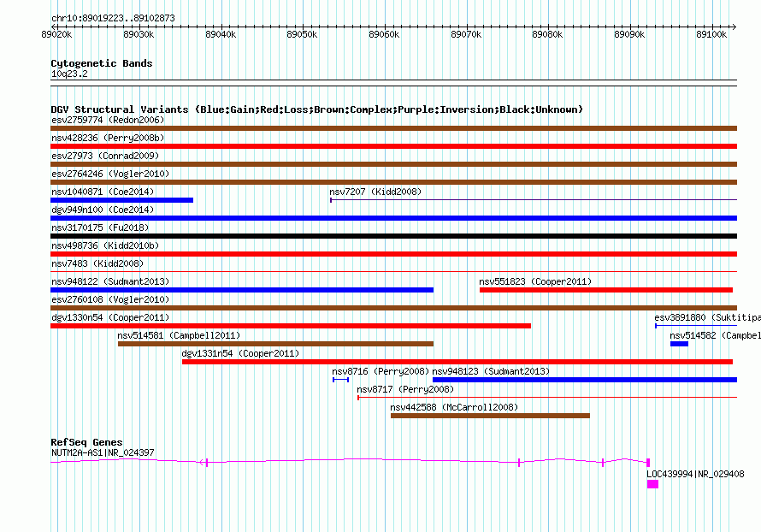Click the LOC439994|NR_029408 gene label
Screen dimensions: 761x532
(x=695, y=474)
